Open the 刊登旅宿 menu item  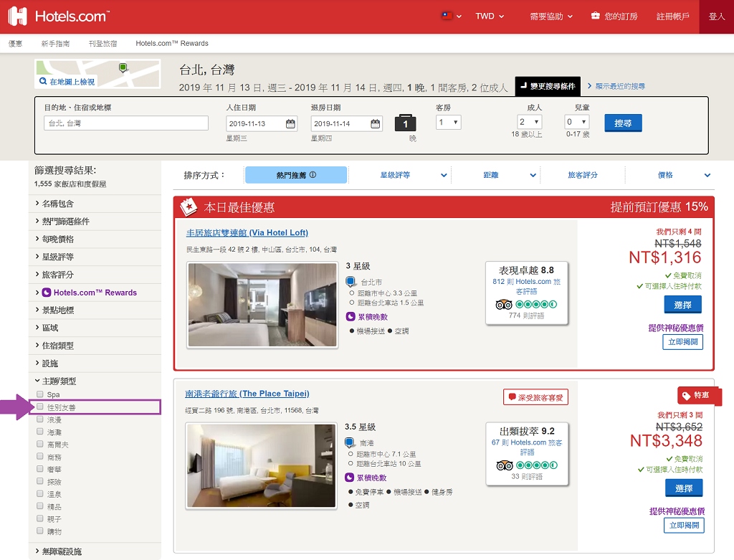pos(103,43)
